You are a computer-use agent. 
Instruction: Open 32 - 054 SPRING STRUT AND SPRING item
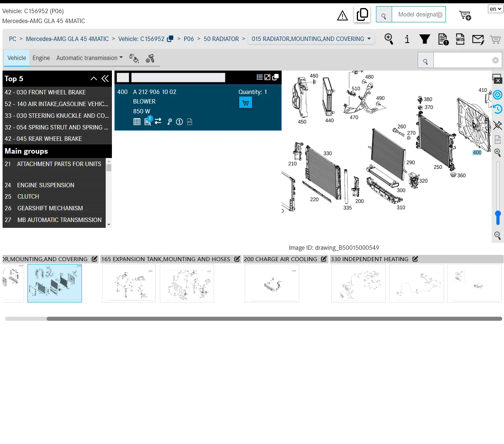point(57,127)
